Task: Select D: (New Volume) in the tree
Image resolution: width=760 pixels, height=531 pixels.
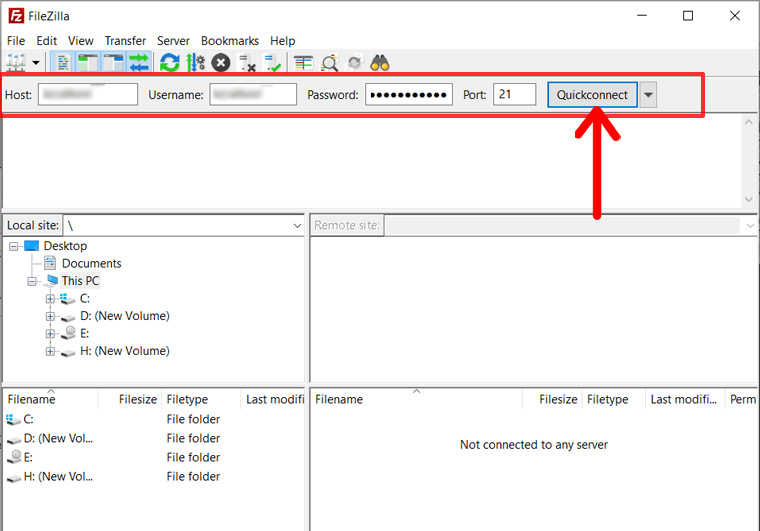Action: click(x=125, y=316)
